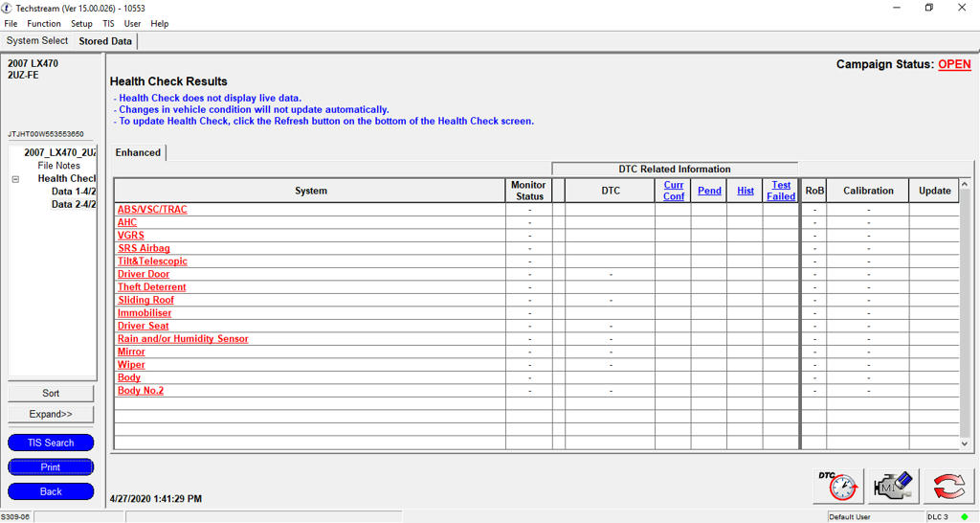Select the Enhanced tab
Viewport: 980px width, 523px height.
138,152
